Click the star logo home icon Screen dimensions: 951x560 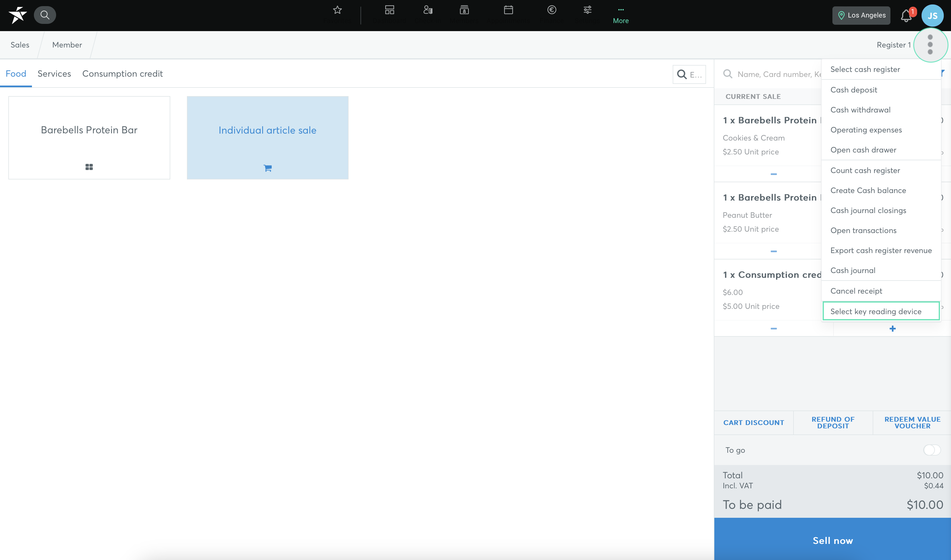pos(18,15)
